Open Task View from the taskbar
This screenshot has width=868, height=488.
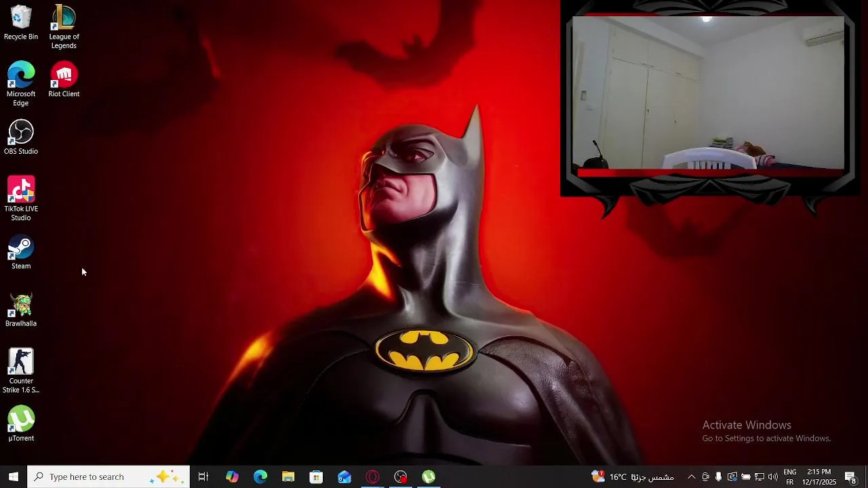[203, 476]
